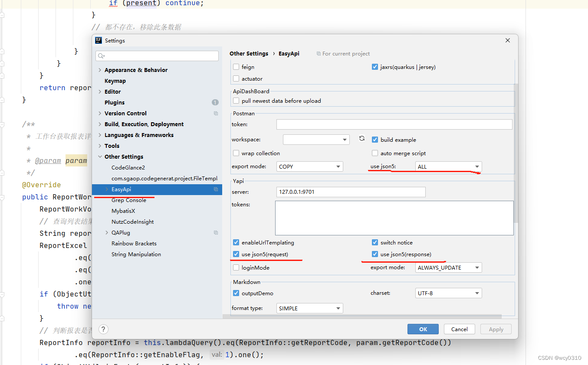Focus the settings search box
This screenshot has width=588, height=365.
tap(157, 56)
